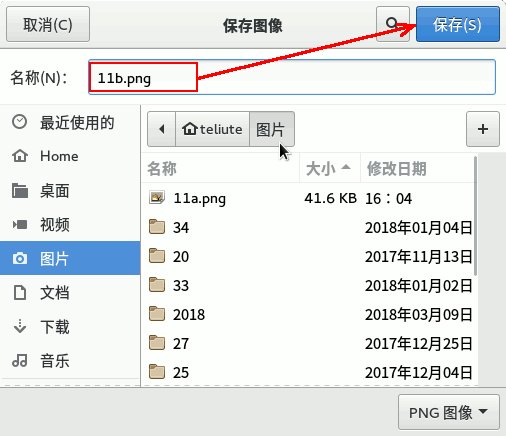Create new folder with plus button

coord(483,129)
